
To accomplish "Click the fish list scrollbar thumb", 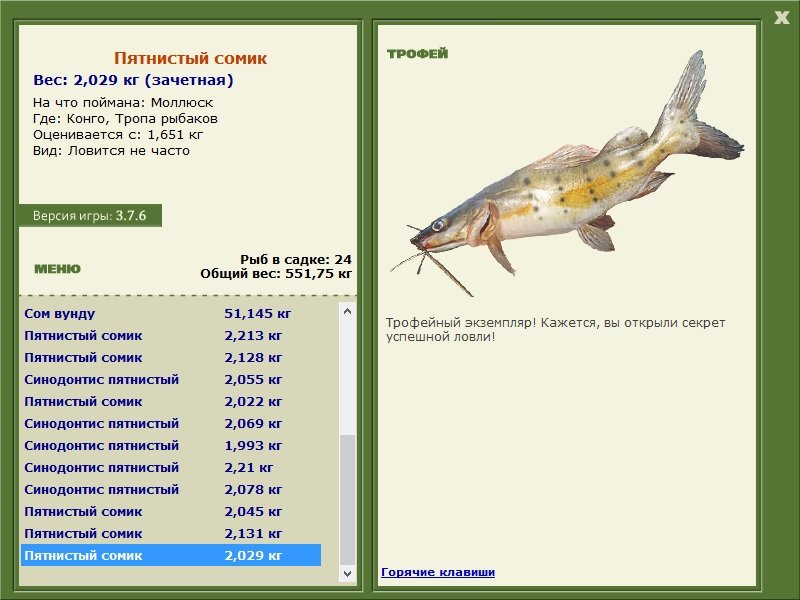I will (x=347, y=500).
